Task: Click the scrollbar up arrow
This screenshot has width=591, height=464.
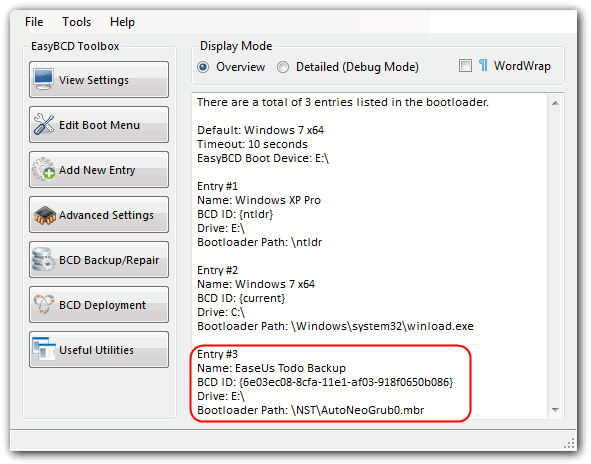Action: [x=555, y=103]
